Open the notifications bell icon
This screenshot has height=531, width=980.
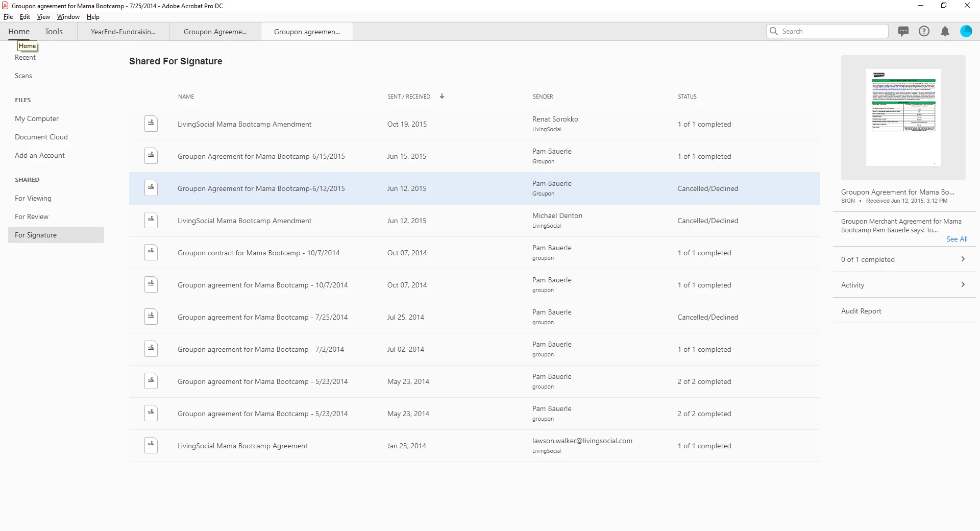[945, 32]
